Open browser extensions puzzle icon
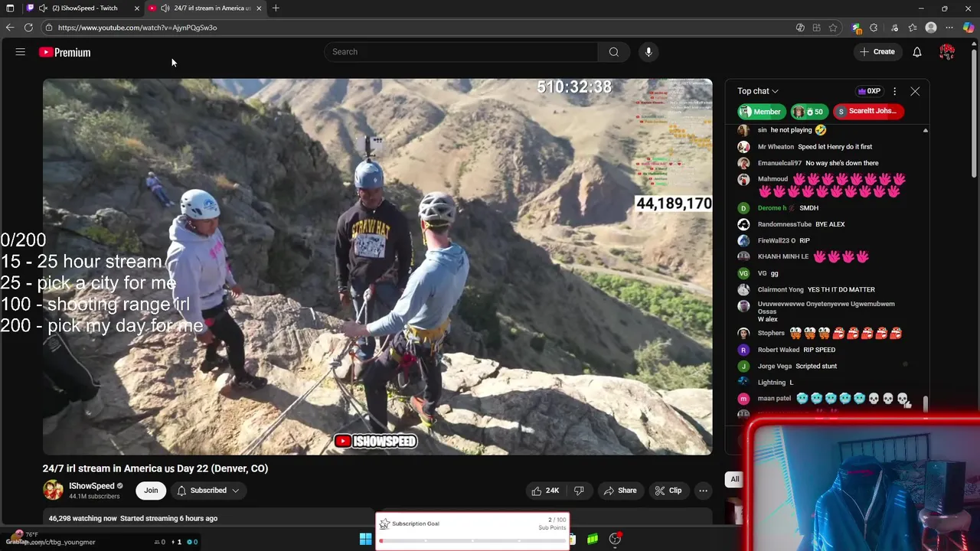Image resolution: width=980 pixels, height=551 pixels. [874, 28]
